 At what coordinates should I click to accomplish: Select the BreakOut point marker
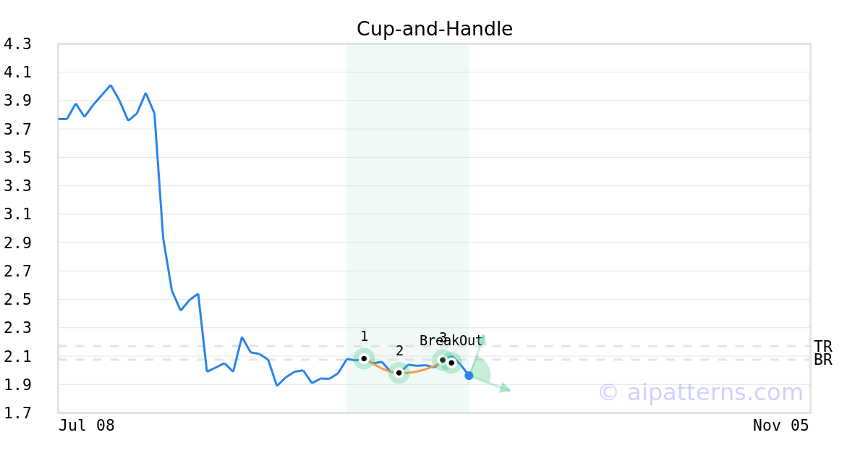point(451,363)
